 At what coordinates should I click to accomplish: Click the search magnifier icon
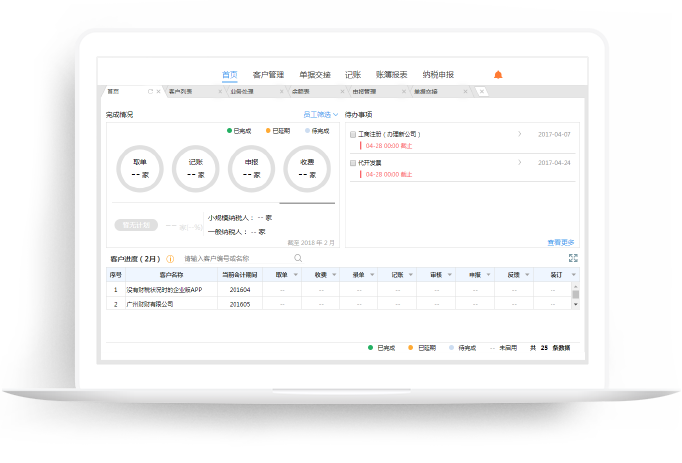point(297,258)
